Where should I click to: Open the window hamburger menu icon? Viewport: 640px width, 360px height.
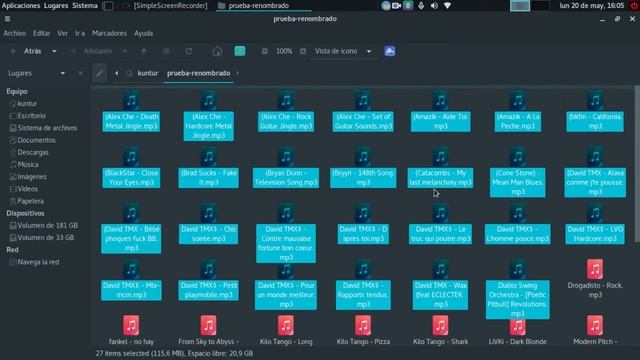pos(7,19)
